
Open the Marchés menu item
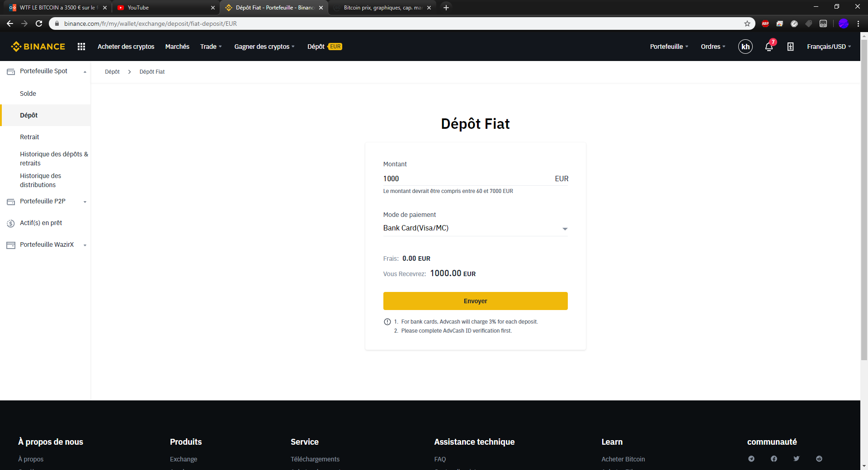177,47
